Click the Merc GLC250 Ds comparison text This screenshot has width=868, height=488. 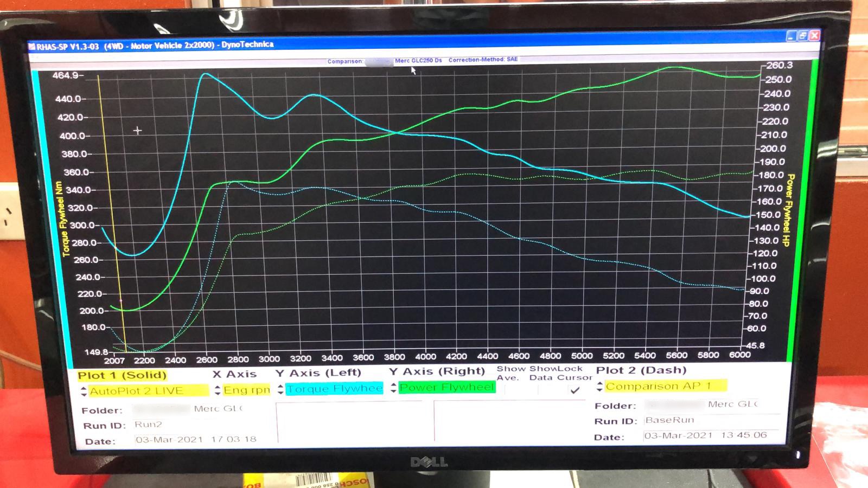(418, 60)
